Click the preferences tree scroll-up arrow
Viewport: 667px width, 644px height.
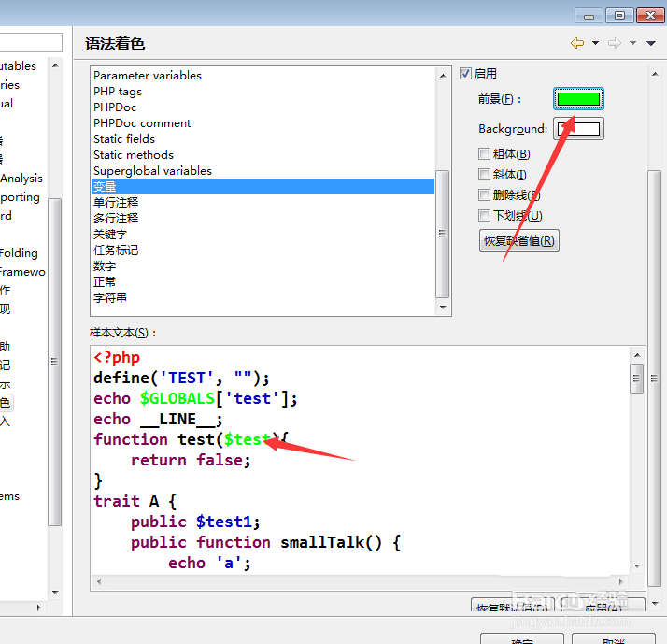55,65
